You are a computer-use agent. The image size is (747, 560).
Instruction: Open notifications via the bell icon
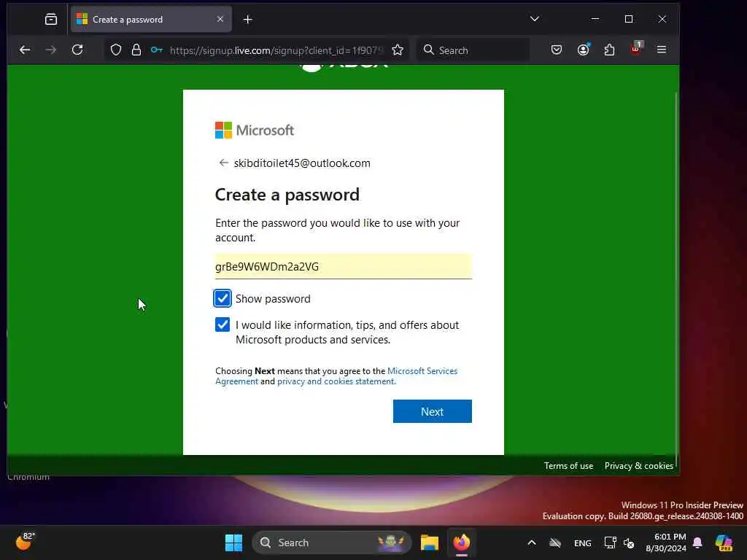pyautogui.click(x=697, y=542)
